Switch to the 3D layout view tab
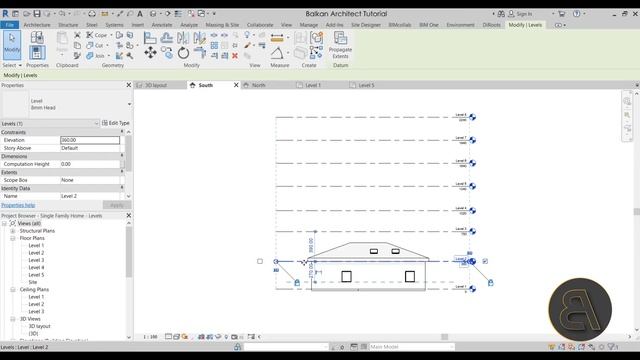The image size is (640, 360). click(156, 85)
